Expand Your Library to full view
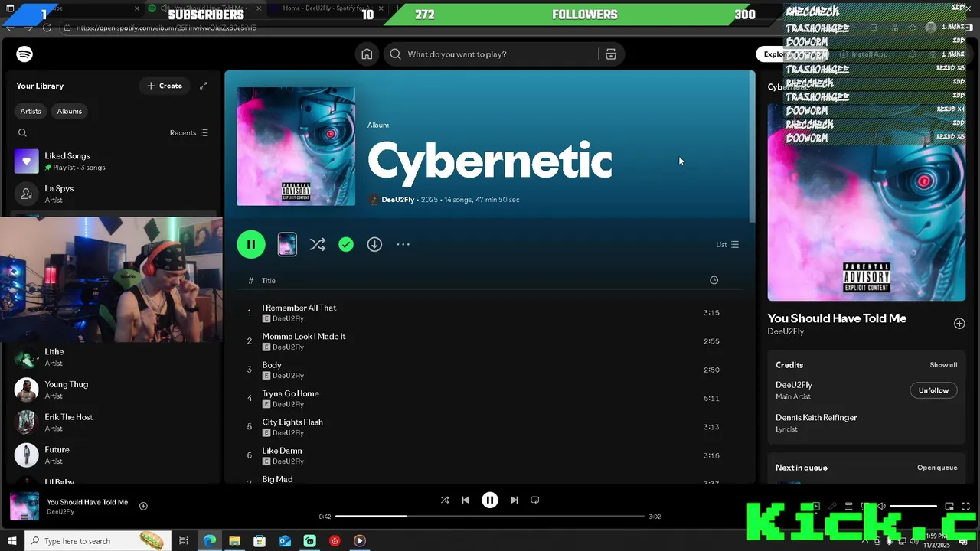Viewport: 980px width, 551px height. point(204,86)
